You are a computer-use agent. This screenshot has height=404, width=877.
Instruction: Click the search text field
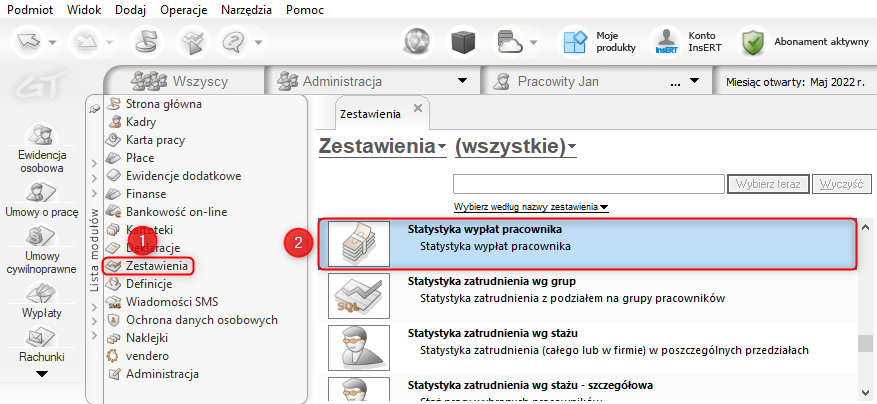pyautogui.click(x=589, y=184)
